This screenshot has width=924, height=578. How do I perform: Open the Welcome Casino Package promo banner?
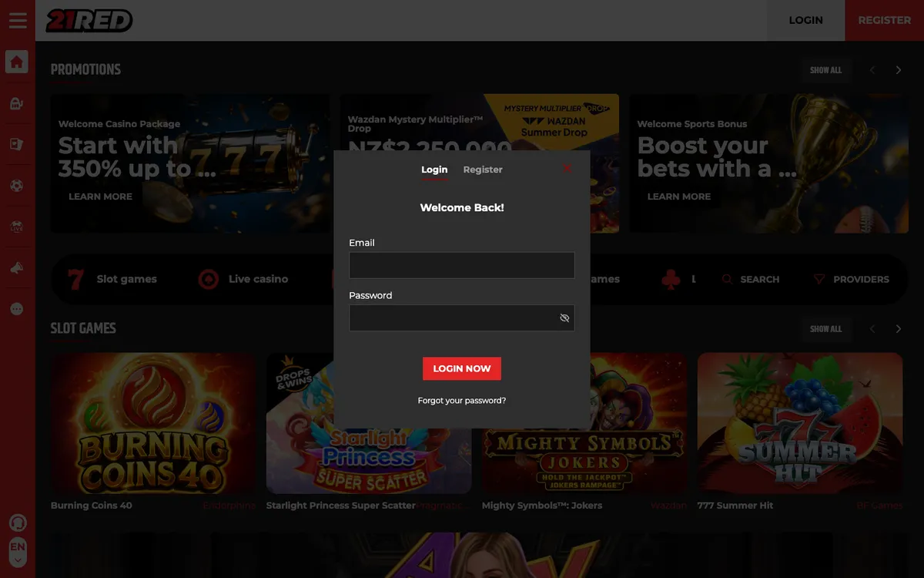190,163
